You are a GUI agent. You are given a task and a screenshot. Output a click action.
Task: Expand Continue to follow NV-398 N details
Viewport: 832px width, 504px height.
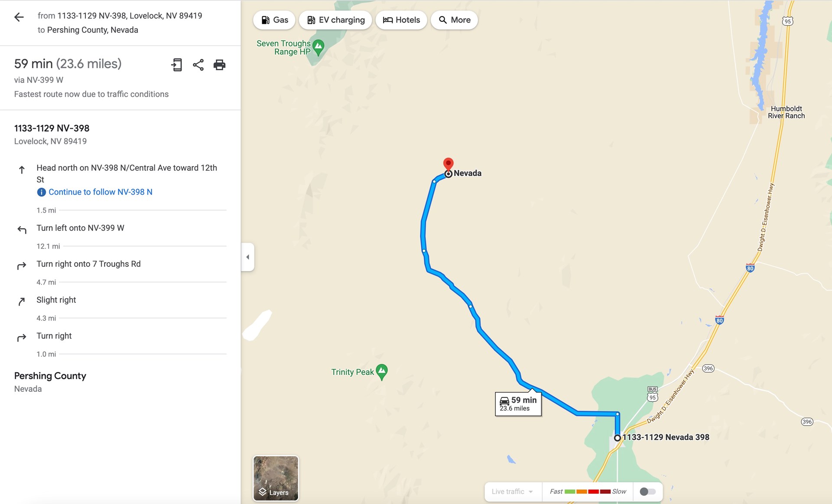(x=101, y=192)
